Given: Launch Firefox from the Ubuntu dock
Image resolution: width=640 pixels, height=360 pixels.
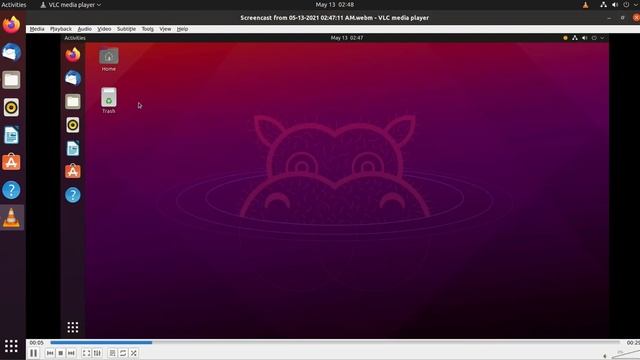Looking at the screenshot, I should click(x=11, y=25).
